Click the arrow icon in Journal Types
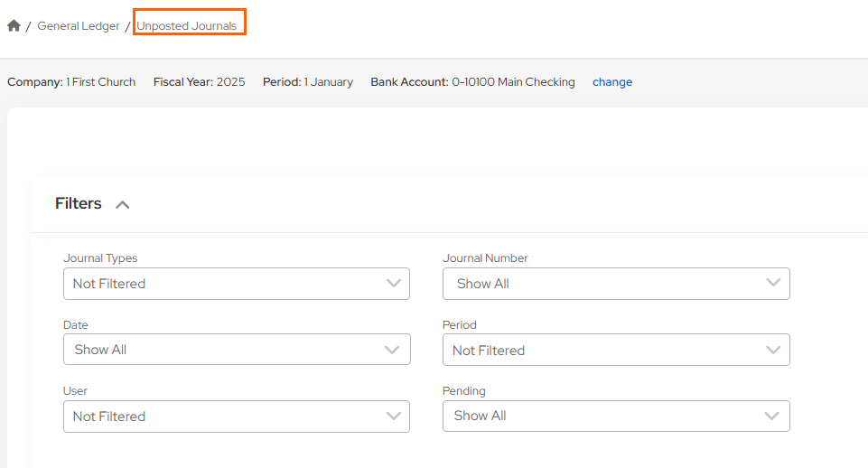Viewport: 868px width, 468px height. click(x=393, y=284)
